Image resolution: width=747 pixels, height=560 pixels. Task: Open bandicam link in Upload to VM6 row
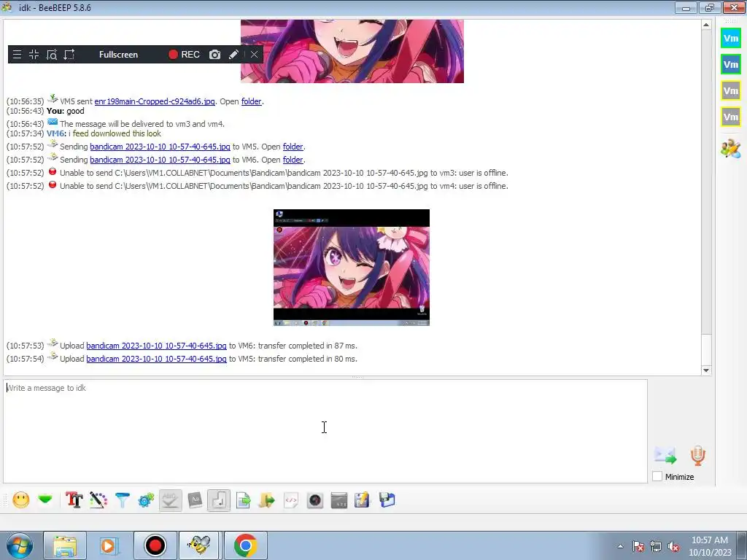[156, 346]
